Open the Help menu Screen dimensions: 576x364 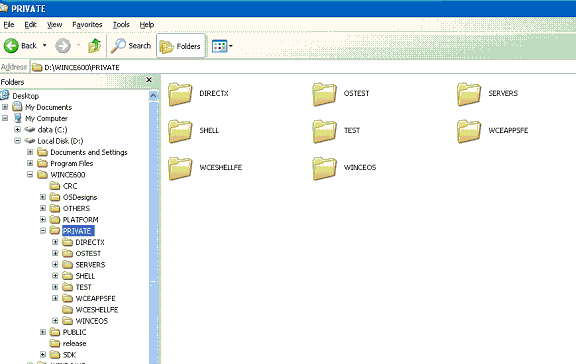(x=147, y=25)
